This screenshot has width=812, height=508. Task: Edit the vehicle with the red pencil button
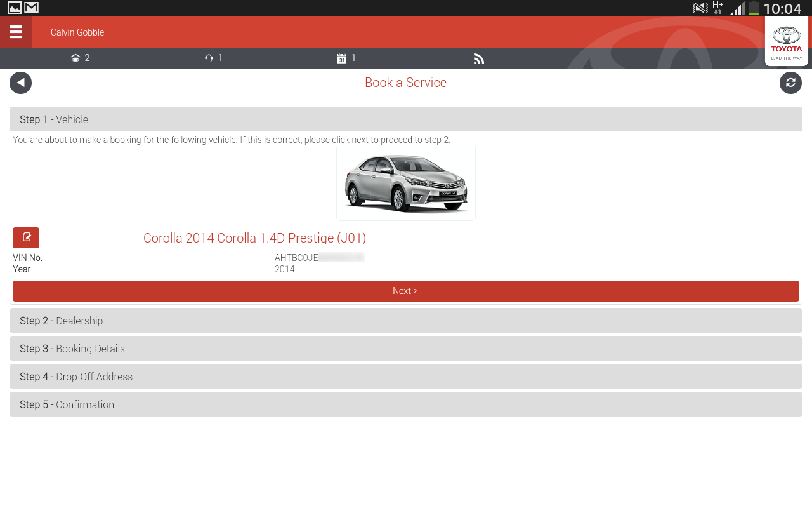click(x=26, y=237)
